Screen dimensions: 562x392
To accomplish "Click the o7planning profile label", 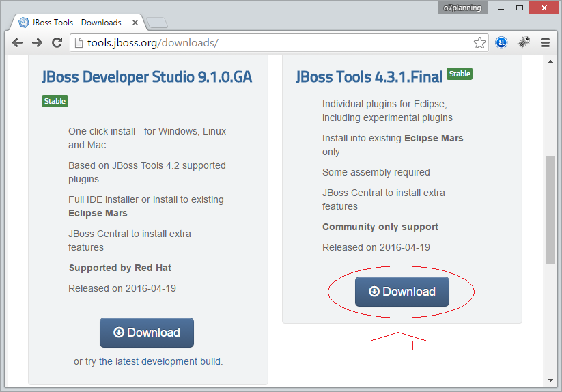I will click(x=462, y=8).
